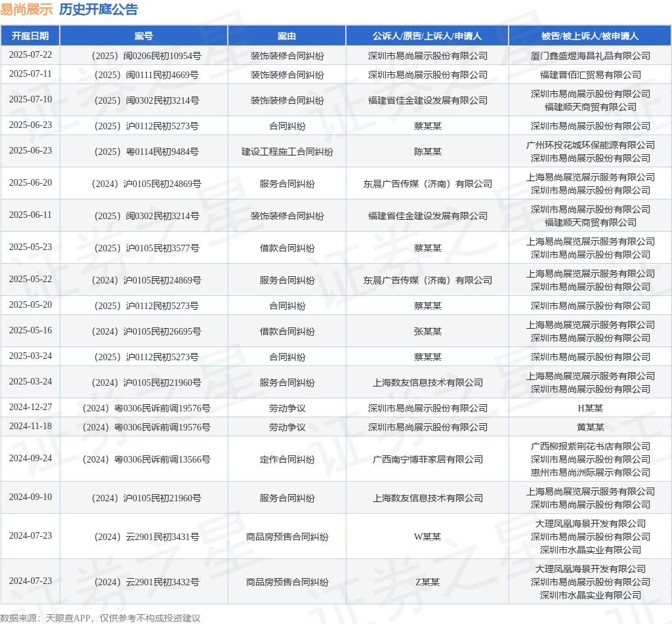672x624 pixels.
Task: Click 蔡某某 in the 2025-05-20 row
Action: click(x=428, y=306)
